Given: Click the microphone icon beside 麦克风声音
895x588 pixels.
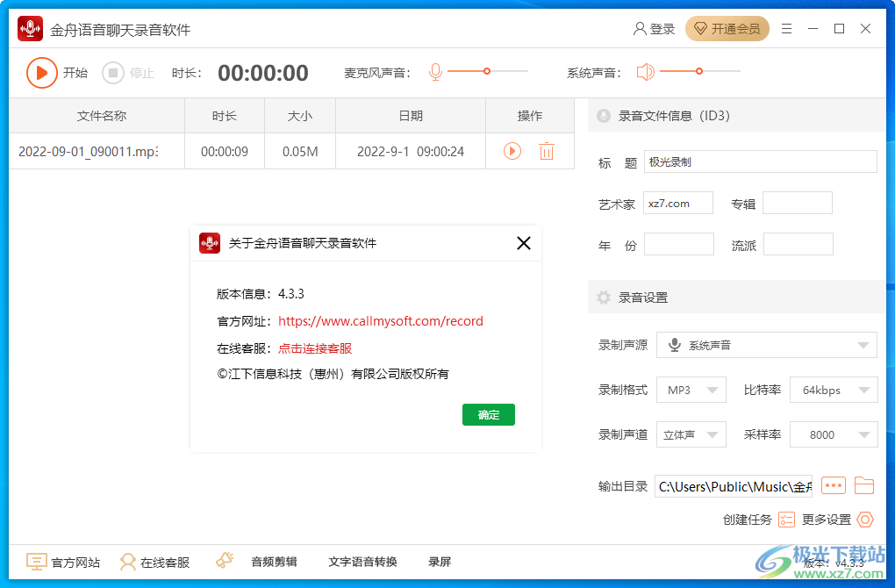Looking at the screenshot, I should pyautogui.click(x=435, y=72).
